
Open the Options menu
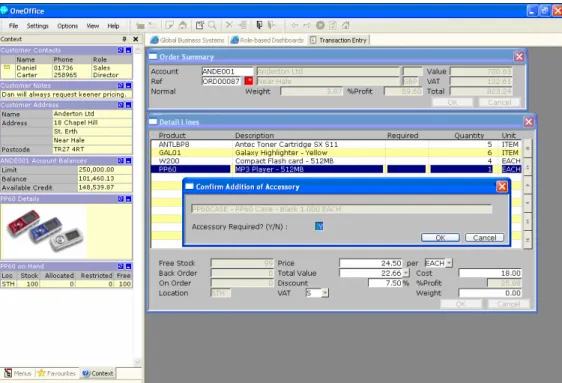67,26
